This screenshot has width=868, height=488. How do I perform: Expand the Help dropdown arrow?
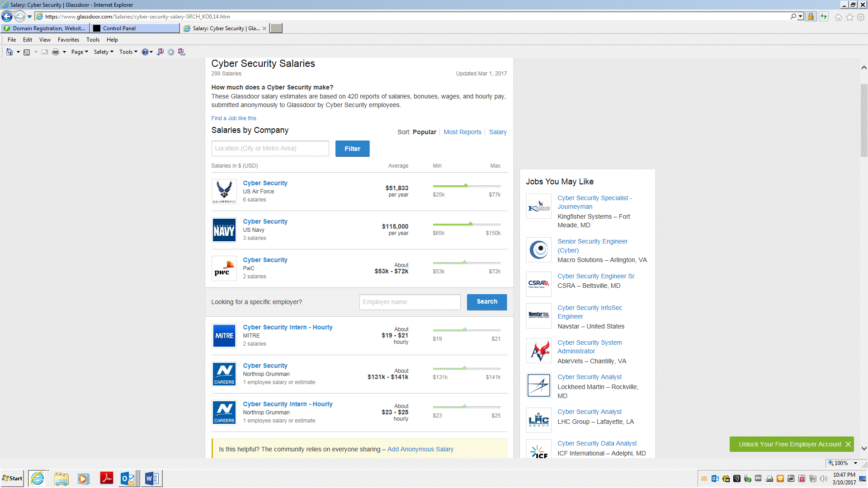point(151,52)
